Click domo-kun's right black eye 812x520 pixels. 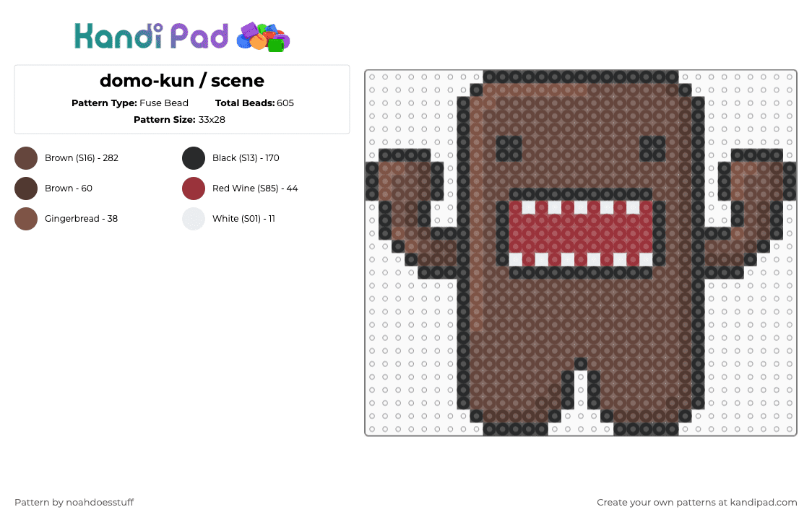652,149
